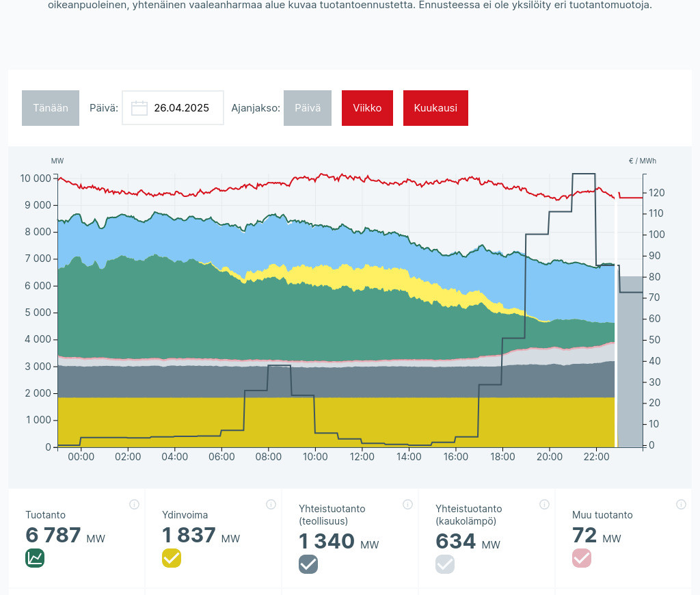This screenshot has width=700, height=595.
Task: Switch to the Viikko time period
Action: [367, 108]
